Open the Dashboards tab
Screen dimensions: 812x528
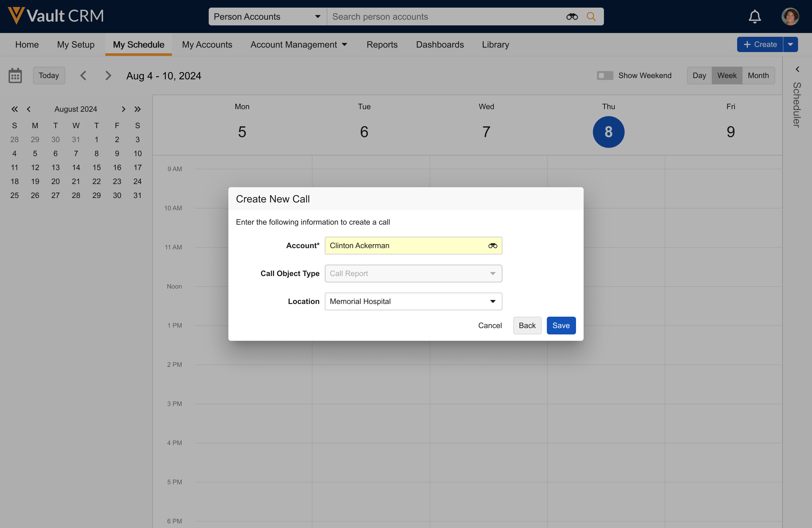click(439, 45)
